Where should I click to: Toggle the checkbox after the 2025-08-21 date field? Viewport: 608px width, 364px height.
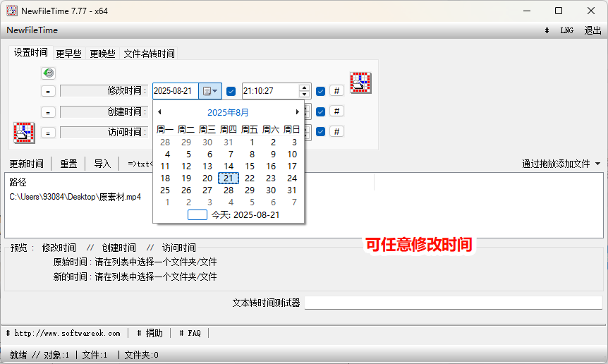(231, 91)
